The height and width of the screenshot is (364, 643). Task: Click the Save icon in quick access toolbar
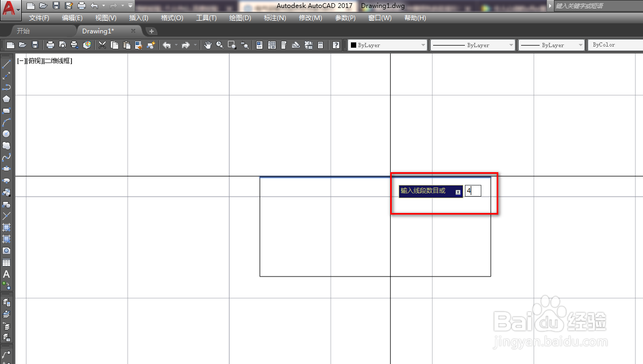56,6
